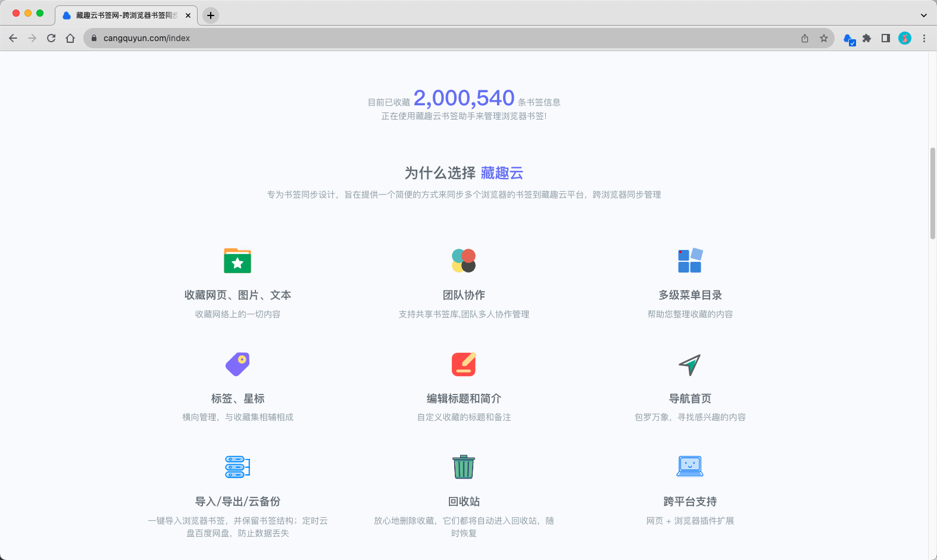The width and height of the screenshot is (937, 560).
Task: Click the 专为书签同步设计 subtitle paragraph
Action: pos(464,195)
